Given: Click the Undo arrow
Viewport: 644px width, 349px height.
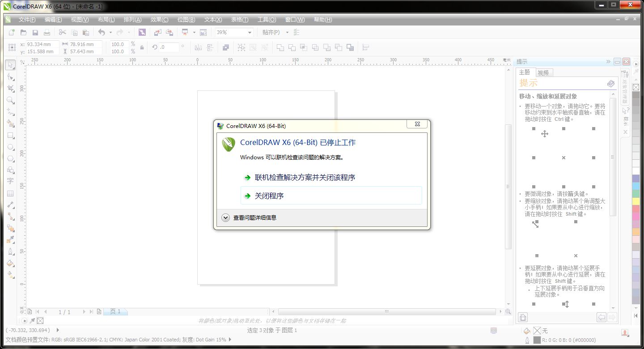Looking at the screenshot, I should (x=102, y=32).
